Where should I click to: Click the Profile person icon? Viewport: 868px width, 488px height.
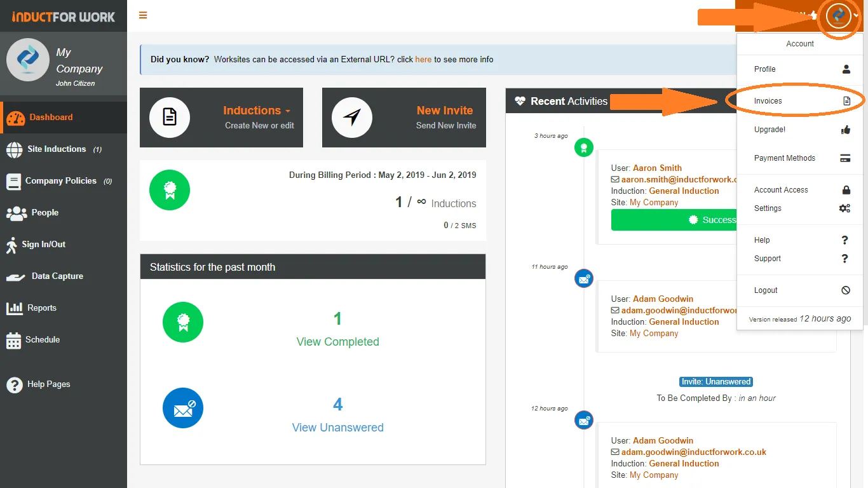(x=846, y=69)
